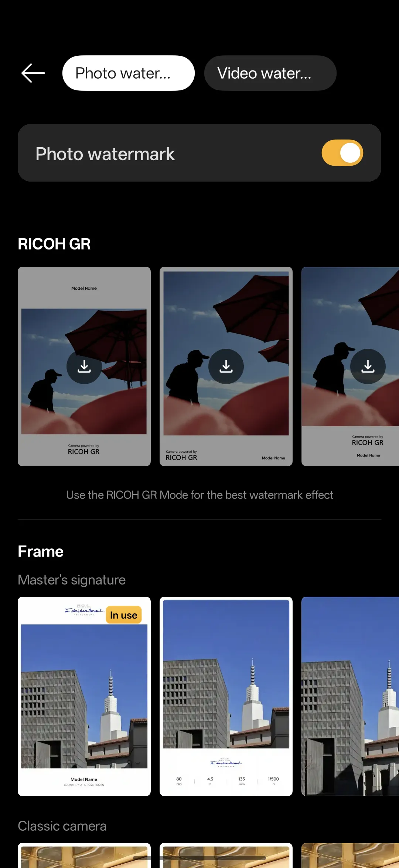Viewport: 399px width, 868px height.
Task: Tap the Photo watermark row label
Action: (105, 154)
